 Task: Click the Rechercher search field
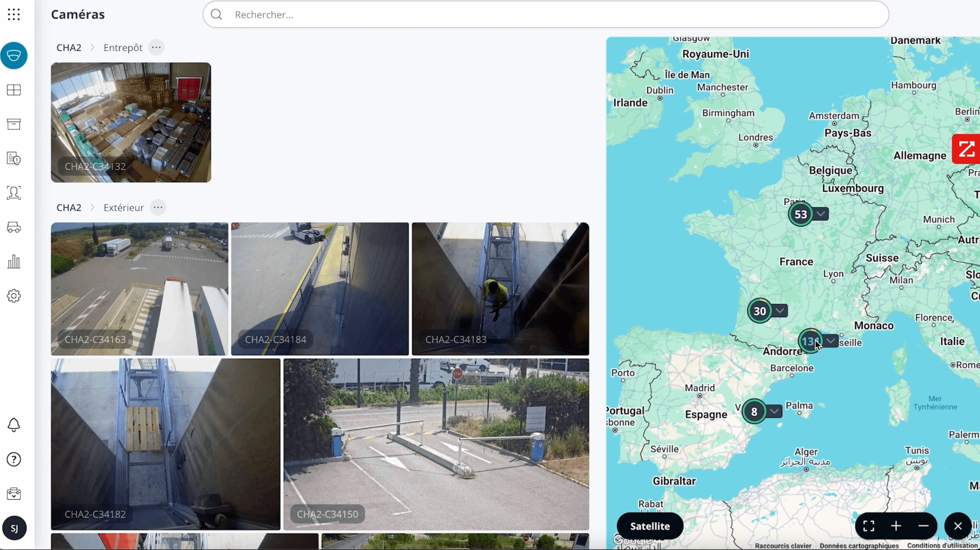coord(546,15)
